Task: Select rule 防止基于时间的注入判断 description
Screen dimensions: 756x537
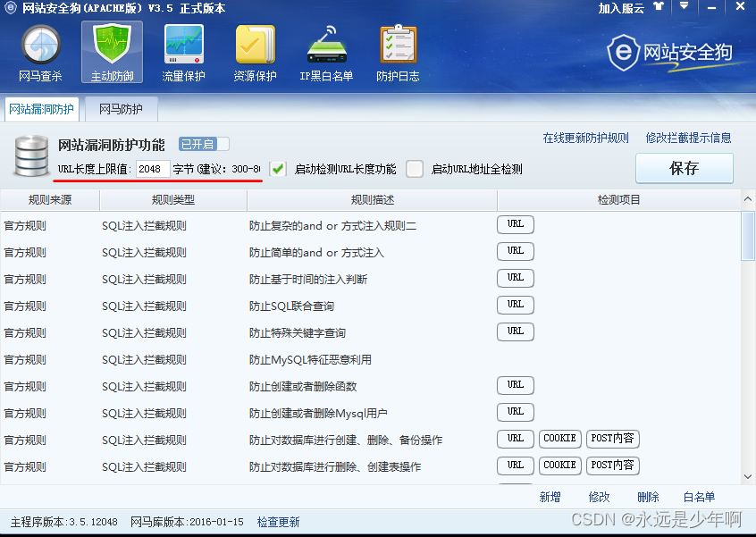Action: 308,280
